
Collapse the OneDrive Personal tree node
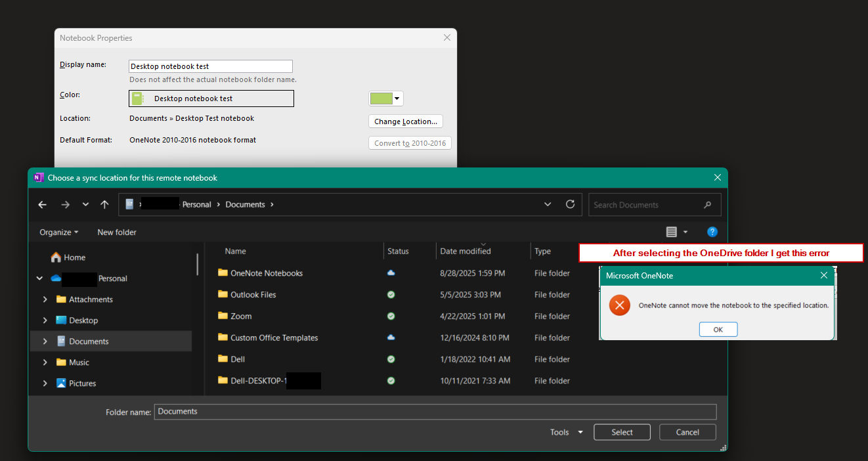(x=39, y=278)
